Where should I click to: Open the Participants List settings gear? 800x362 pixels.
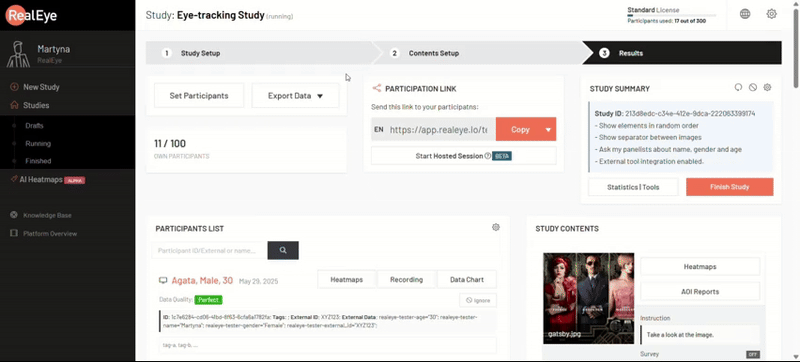(x=495, y=227)
